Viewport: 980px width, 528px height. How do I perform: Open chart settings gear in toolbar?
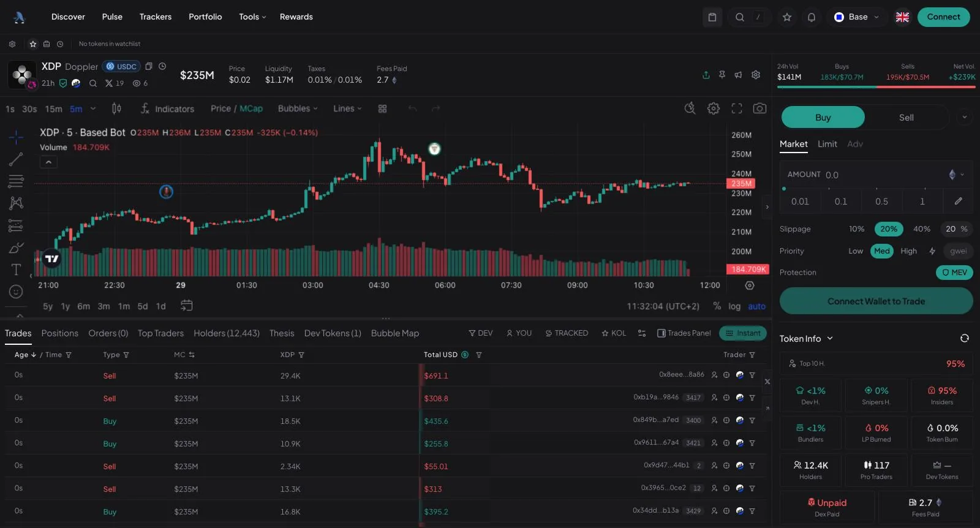click(x=714, y=108)
